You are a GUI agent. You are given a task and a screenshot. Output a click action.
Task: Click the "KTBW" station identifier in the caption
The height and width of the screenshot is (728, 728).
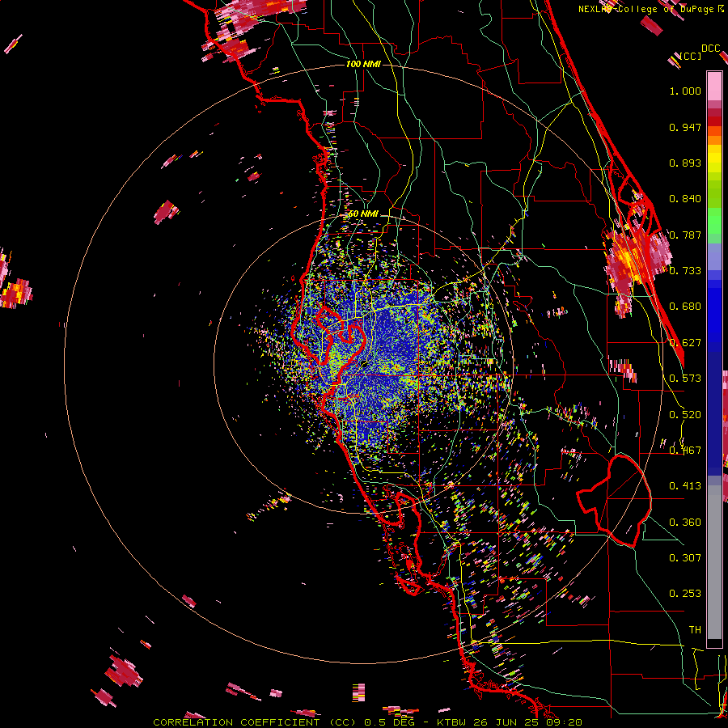pyautogui.click(x=451, y=722)
